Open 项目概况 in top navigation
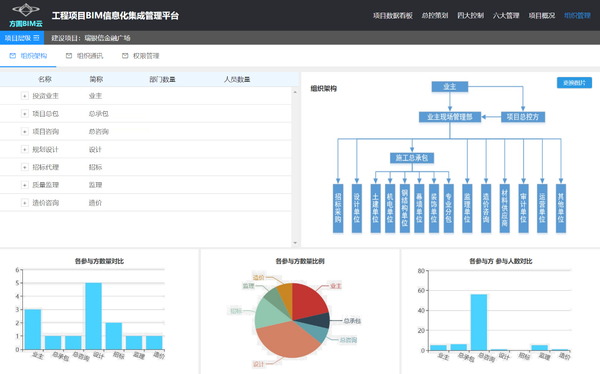This screenshot has height=374, width=600. tap(541, 15)
